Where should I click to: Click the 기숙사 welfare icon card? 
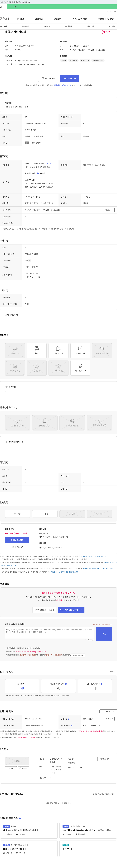pos(37,350)
